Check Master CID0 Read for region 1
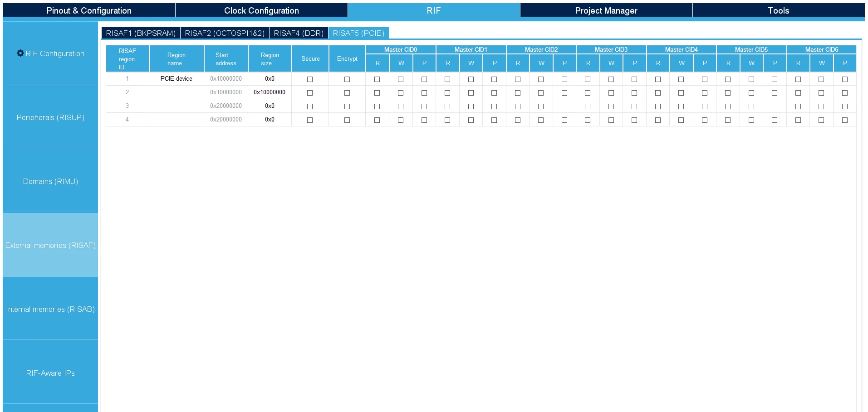This screenshot has height=412, width=868. 377,79
